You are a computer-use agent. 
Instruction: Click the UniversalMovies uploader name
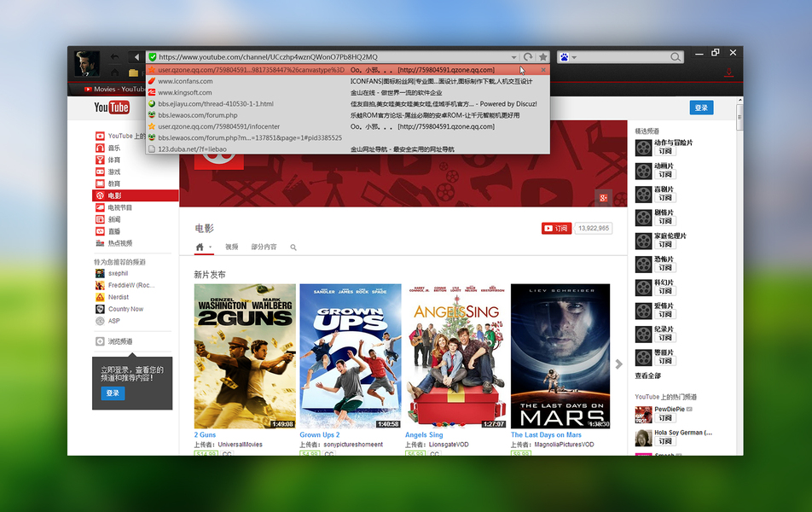click(x=241, y=445)
